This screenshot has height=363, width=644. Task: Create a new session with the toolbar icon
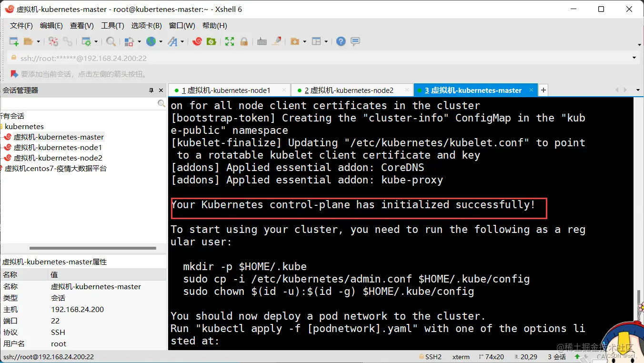pyautogui.click(x=14, y=42)
